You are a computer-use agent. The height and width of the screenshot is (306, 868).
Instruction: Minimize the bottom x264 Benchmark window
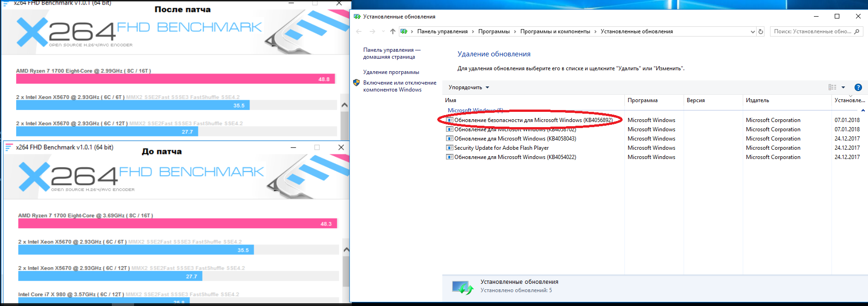tap(293, 147)
